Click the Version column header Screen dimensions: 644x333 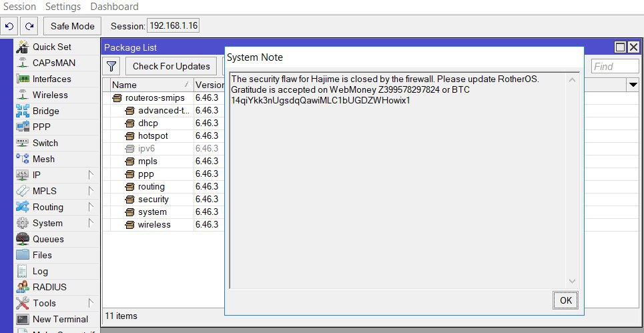(x=210, y=85)
